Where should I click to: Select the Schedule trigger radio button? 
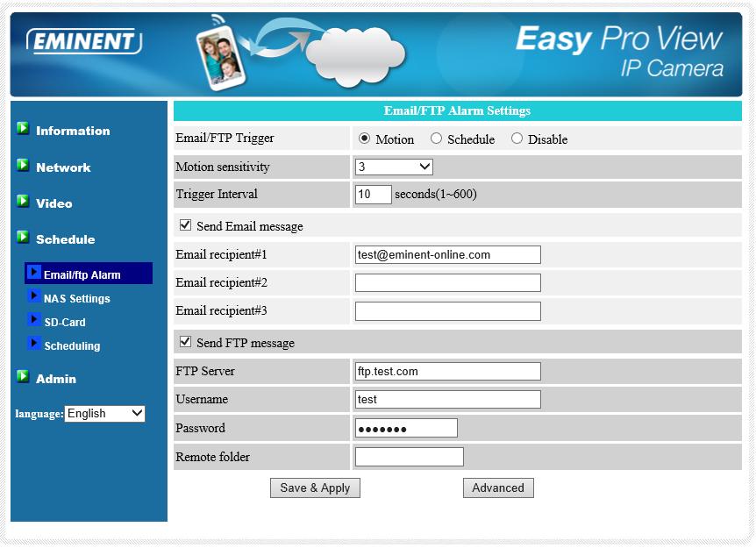(436, 139)
